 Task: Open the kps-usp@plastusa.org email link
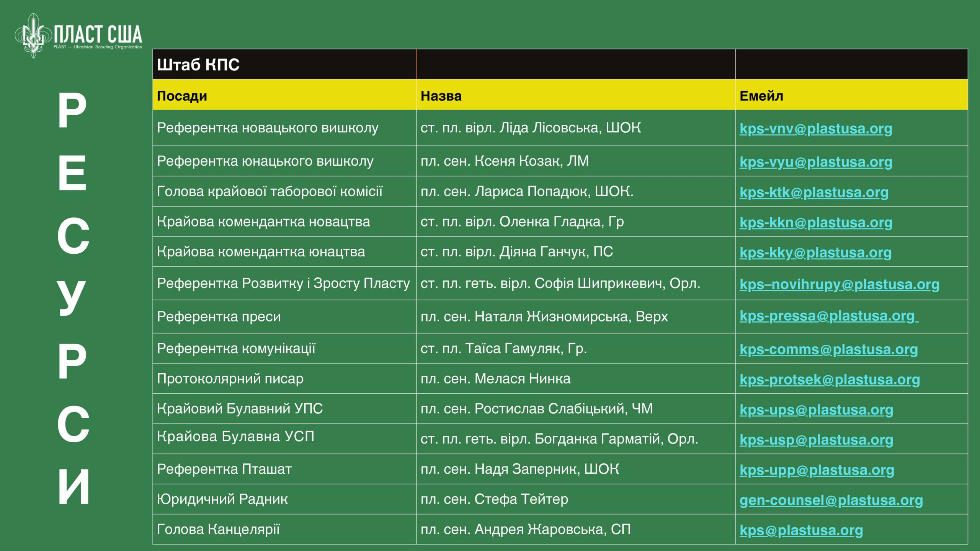[x=816, y=440]
